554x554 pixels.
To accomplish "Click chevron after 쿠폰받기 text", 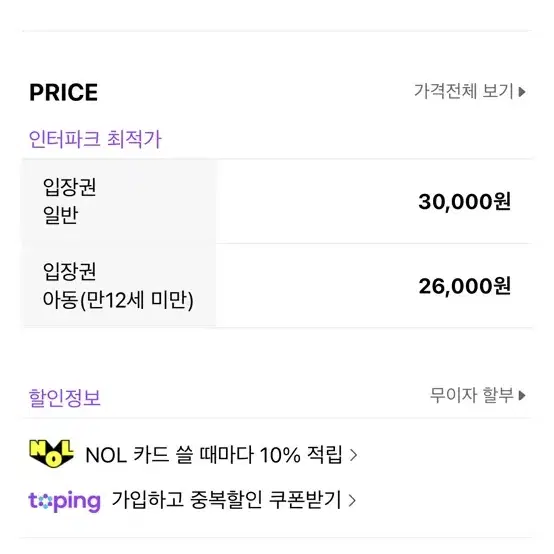I will pos(352,500).
